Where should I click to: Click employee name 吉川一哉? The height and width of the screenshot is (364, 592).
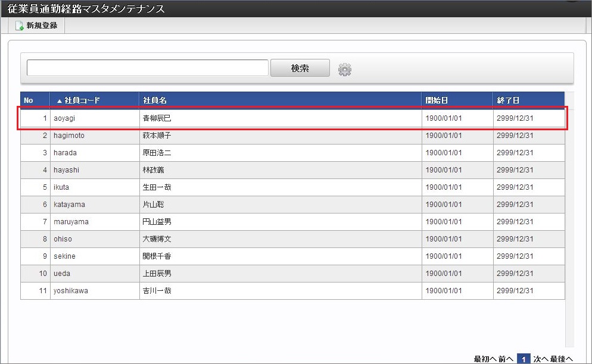[x=157, y=291]
